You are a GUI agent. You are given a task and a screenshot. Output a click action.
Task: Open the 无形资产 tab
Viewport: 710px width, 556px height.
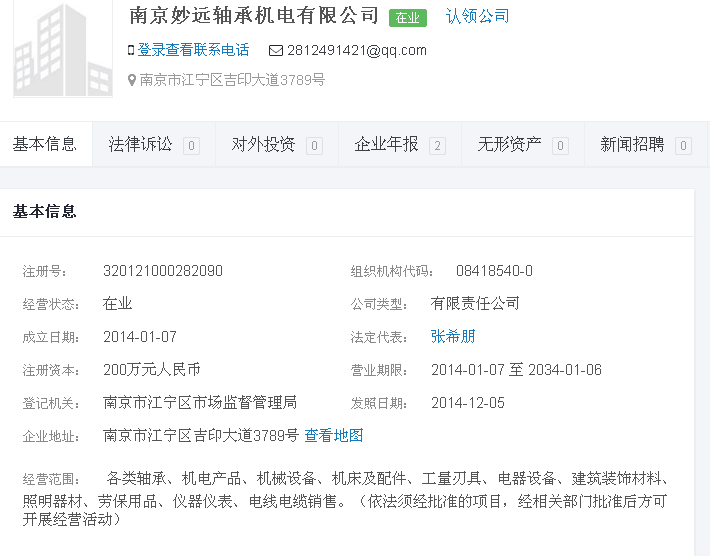pos(510,144)
